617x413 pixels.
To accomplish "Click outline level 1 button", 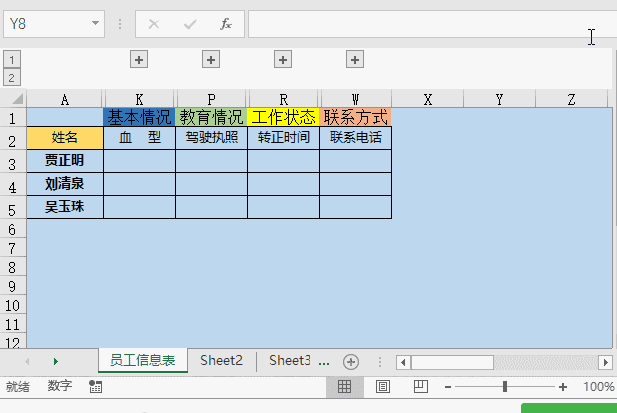I will coord(12,59).
